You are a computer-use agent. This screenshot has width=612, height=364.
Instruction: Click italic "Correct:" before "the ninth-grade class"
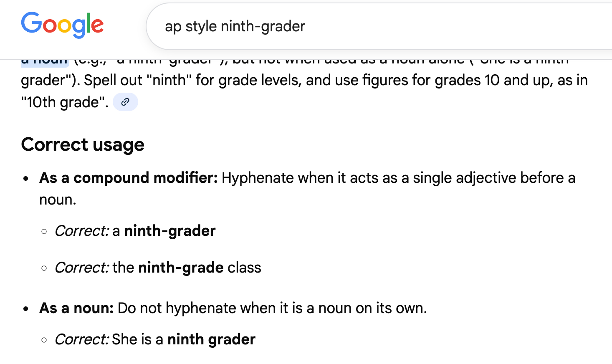tap(82, 268)
